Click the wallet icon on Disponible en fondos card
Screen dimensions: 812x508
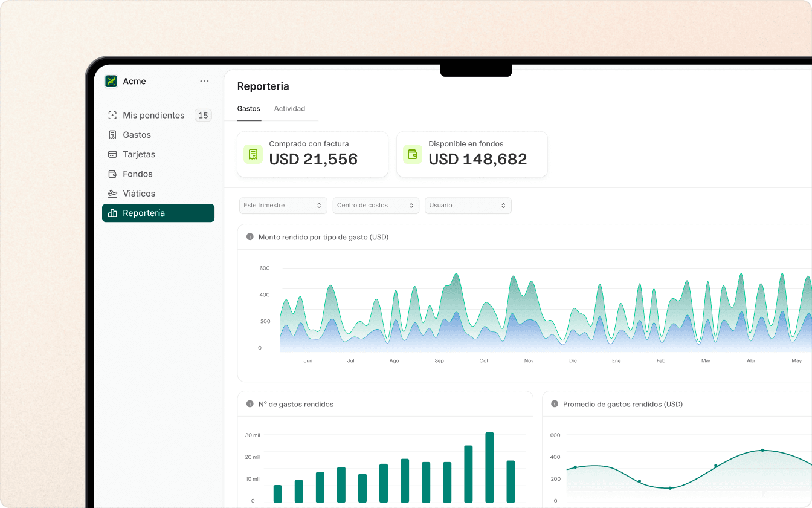point(413,154)
